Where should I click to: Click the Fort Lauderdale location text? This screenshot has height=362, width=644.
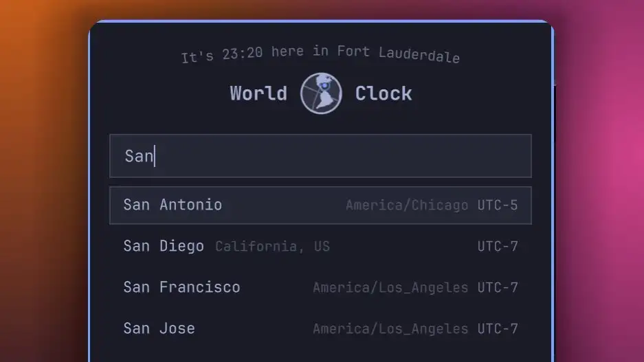(398, 54)
